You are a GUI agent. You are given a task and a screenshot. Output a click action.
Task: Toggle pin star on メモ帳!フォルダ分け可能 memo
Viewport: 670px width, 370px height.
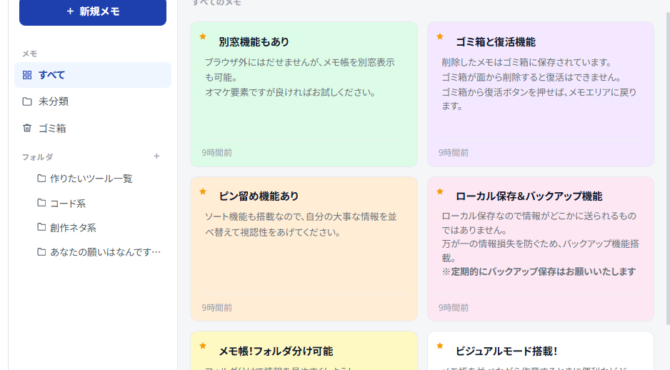tap(203, 346)
